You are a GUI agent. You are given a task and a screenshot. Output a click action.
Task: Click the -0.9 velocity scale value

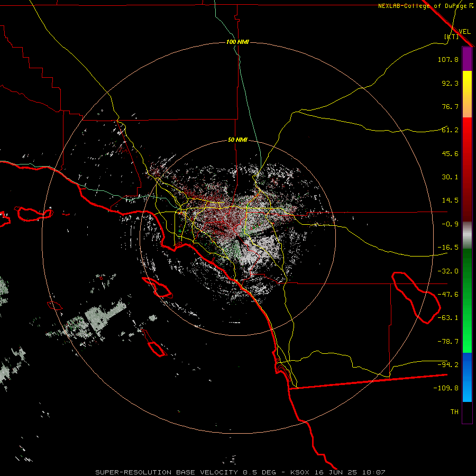(450, 224)
